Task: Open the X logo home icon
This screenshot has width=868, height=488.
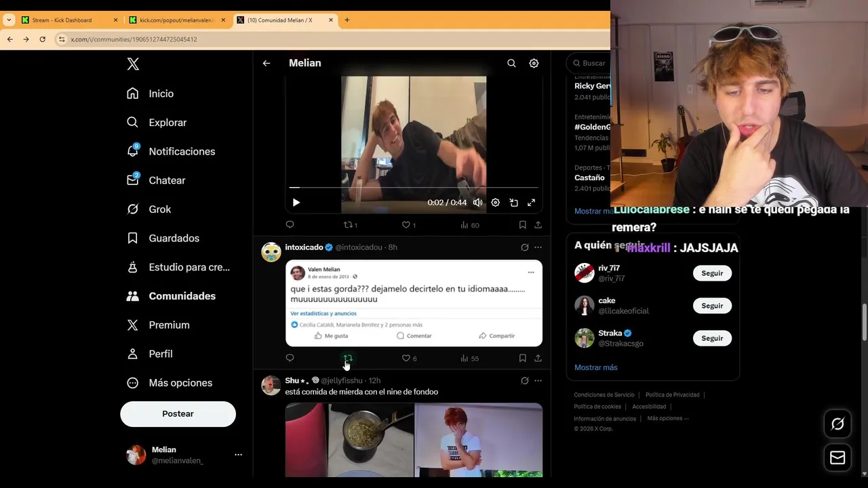Action: (133, 64)
